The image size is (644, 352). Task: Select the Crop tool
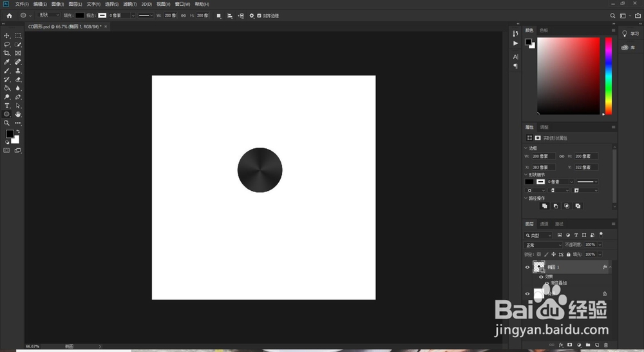click(x=6, y=53)
